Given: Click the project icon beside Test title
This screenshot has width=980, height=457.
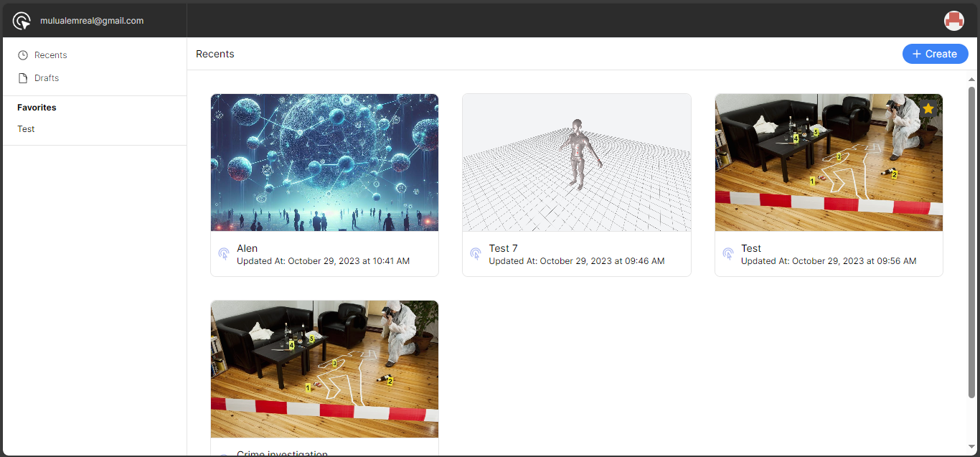Looking at the screenshot, I should (x=728, y=253).
